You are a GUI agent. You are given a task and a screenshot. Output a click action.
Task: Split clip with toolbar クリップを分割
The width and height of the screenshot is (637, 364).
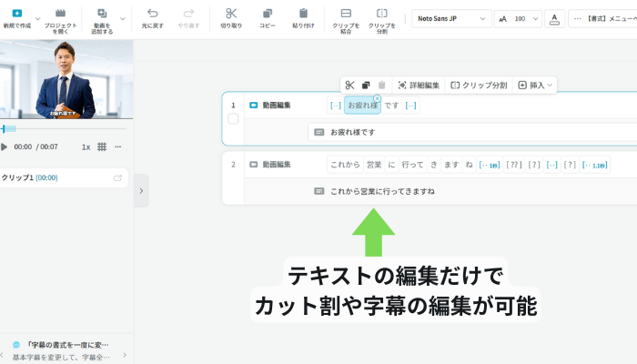click(x=382, y=21)
